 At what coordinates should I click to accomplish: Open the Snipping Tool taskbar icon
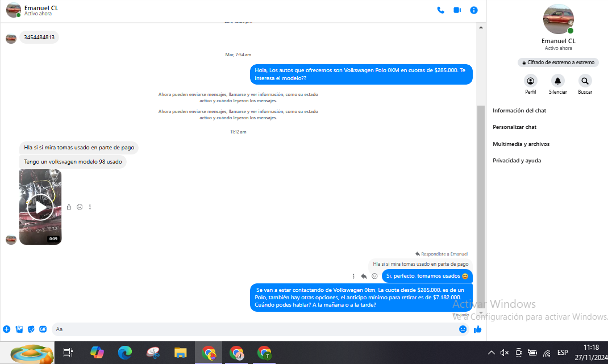(153, 353)
